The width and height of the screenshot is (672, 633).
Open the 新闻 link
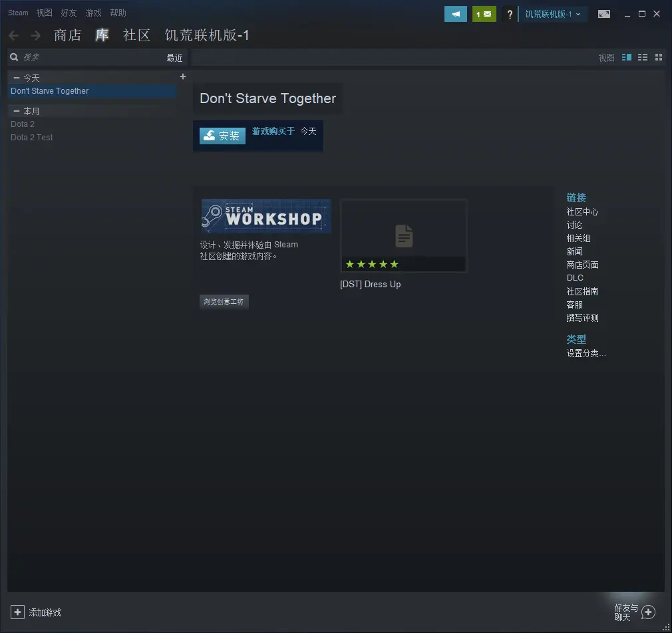[574, 251]
